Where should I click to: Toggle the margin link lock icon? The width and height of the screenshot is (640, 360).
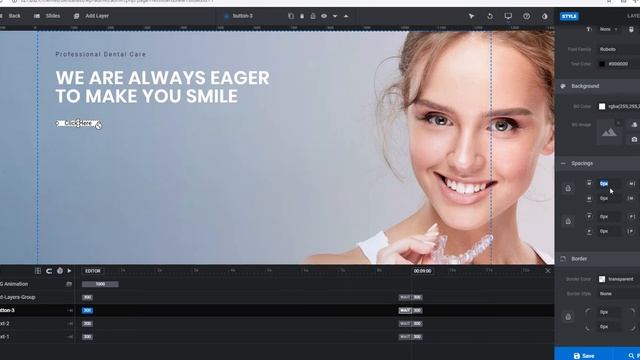coord(568,188)
